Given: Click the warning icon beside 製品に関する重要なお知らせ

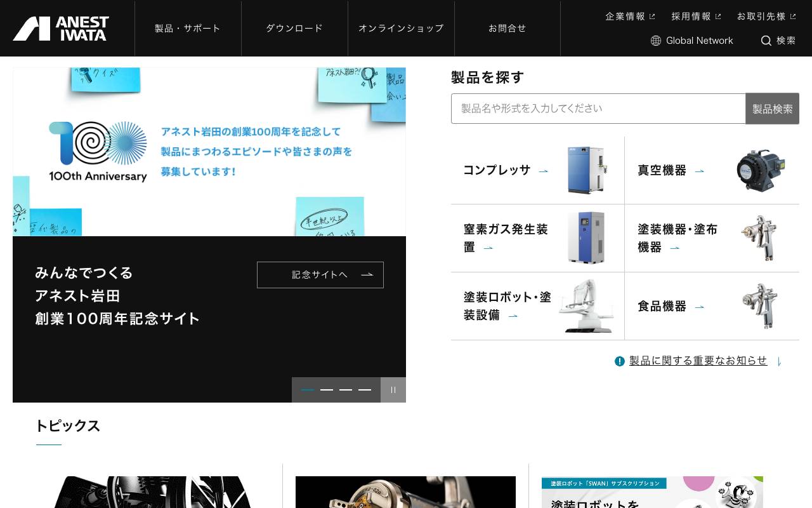Looking at the screenshot, I should point(619,361).
